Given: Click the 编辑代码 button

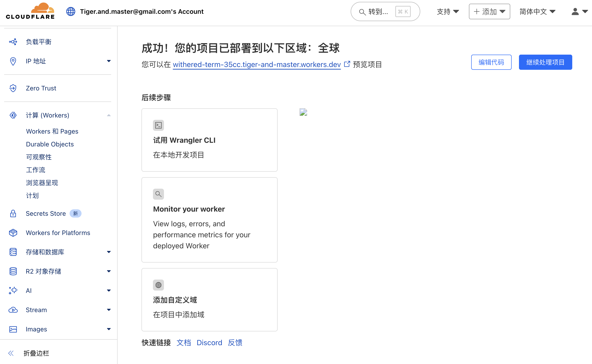Looking at the screenshot, I should point(491,62).
